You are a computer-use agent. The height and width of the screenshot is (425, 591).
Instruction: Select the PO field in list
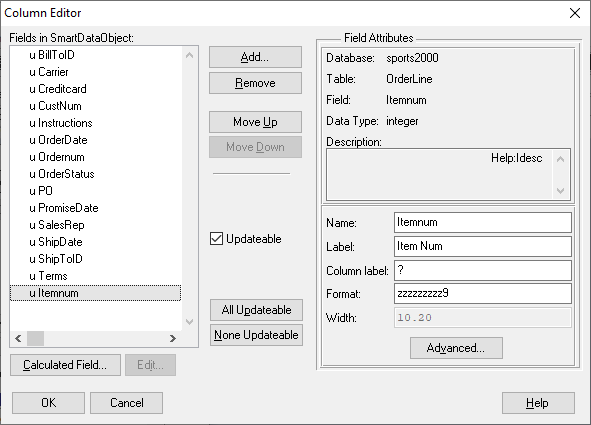coord(95,191)
